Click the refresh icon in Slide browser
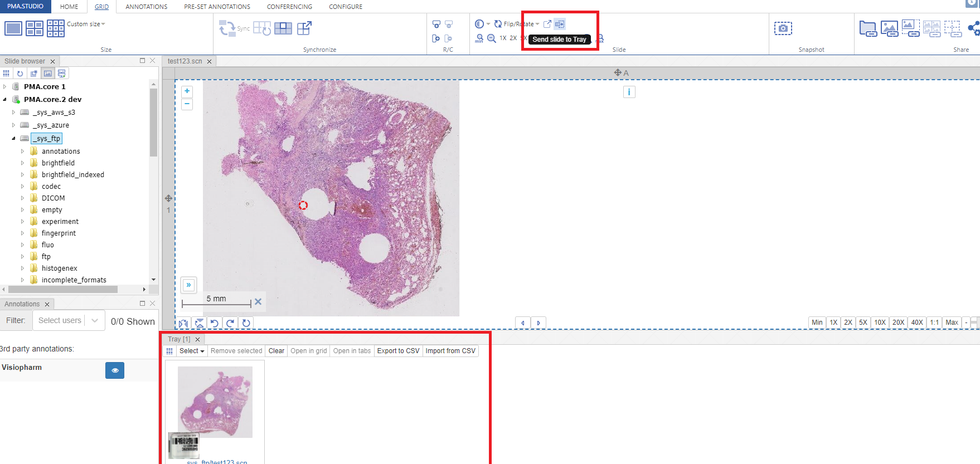 (x=20, y=74)
